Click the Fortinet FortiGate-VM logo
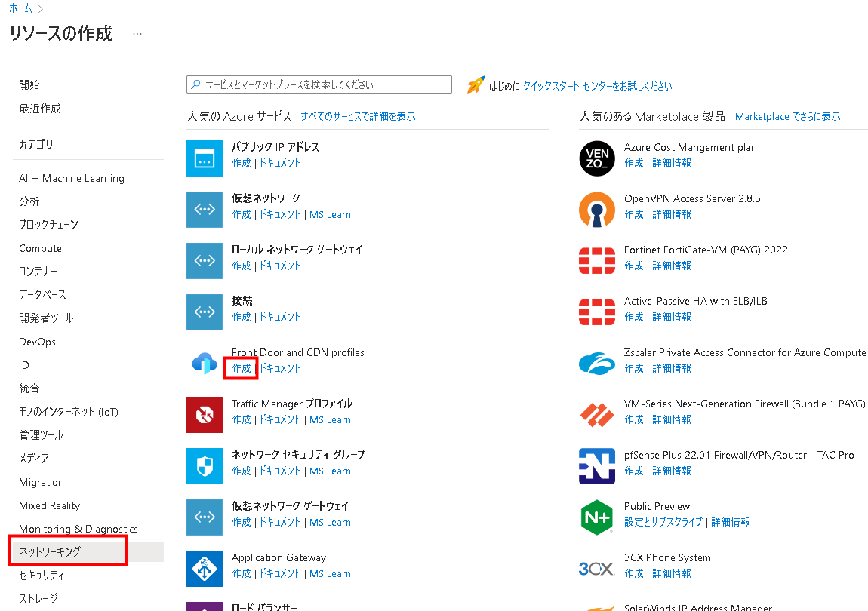Viewport: 868px width, 611px height. [x=597, y=261]
